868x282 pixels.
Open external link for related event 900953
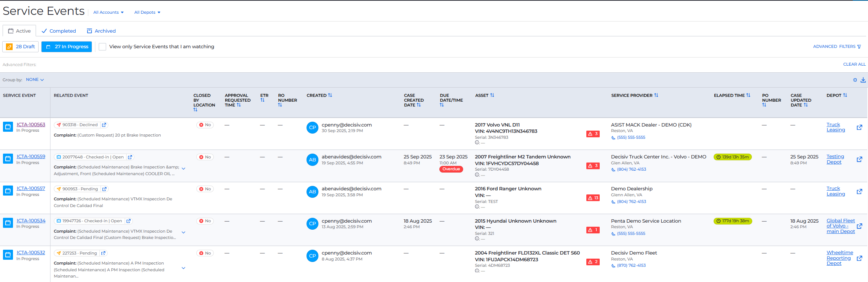tap(104, 189)
